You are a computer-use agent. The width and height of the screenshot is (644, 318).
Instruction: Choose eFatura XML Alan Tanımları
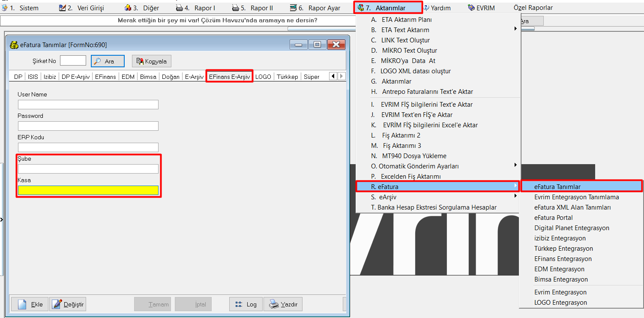tap(581, 207)
